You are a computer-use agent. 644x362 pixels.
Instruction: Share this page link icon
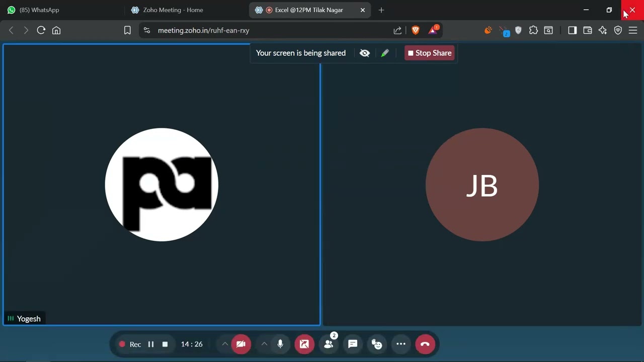tap(397, 30)
